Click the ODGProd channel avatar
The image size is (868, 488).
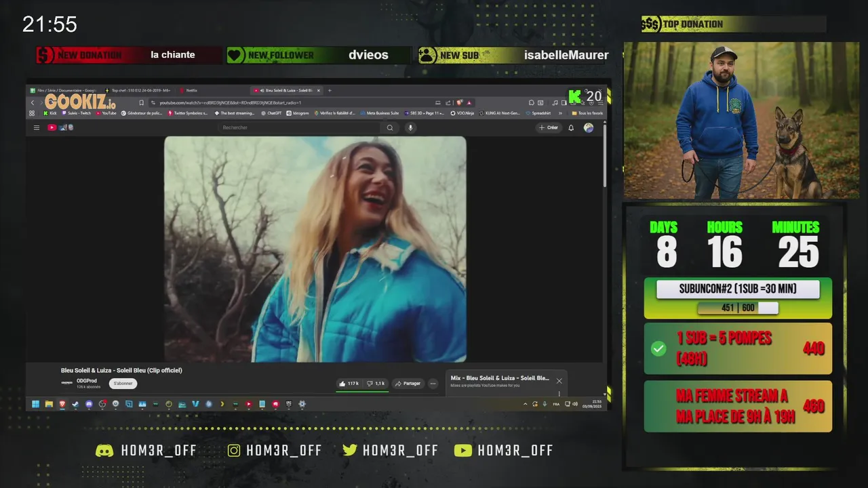(66, 384)
